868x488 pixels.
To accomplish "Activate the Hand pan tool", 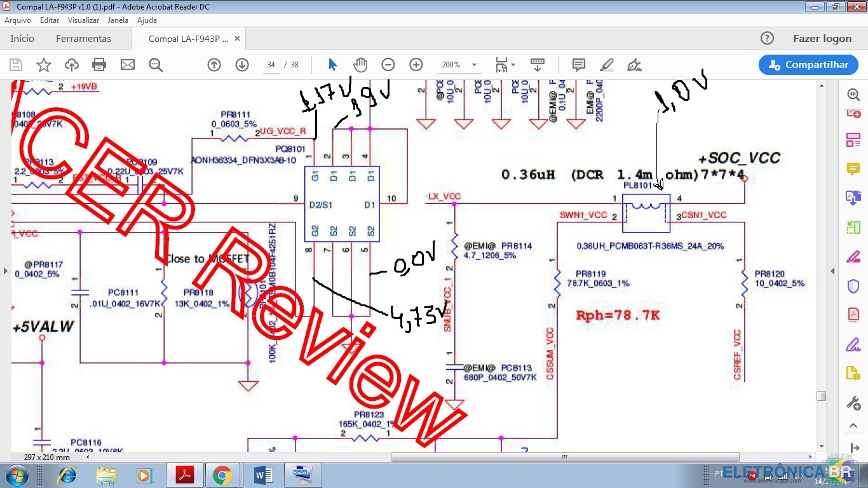I will 360,65.
